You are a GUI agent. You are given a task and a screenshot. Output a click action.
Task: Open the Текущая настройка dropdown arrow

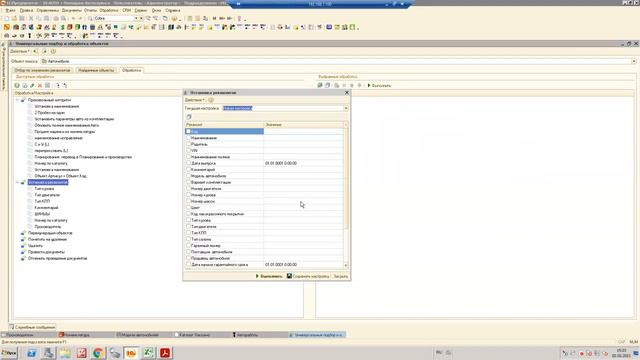point(346,108)
